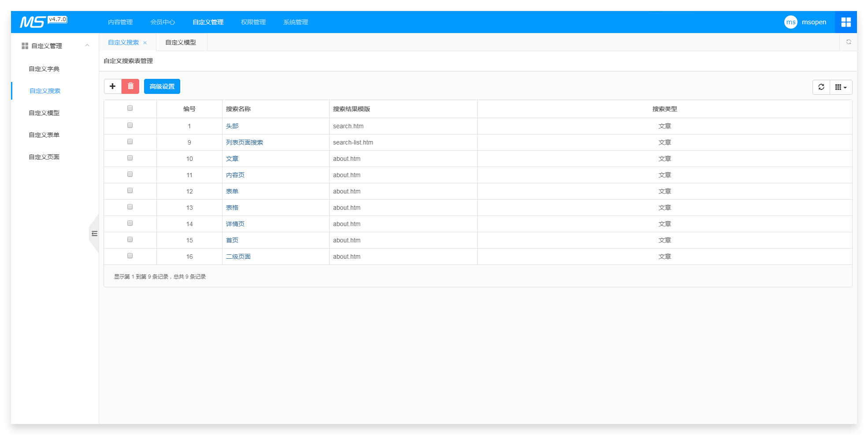The width and height of the screenshot is (868, 435).
Task: Open the 首页 link
Action: (x=232, y=240)
